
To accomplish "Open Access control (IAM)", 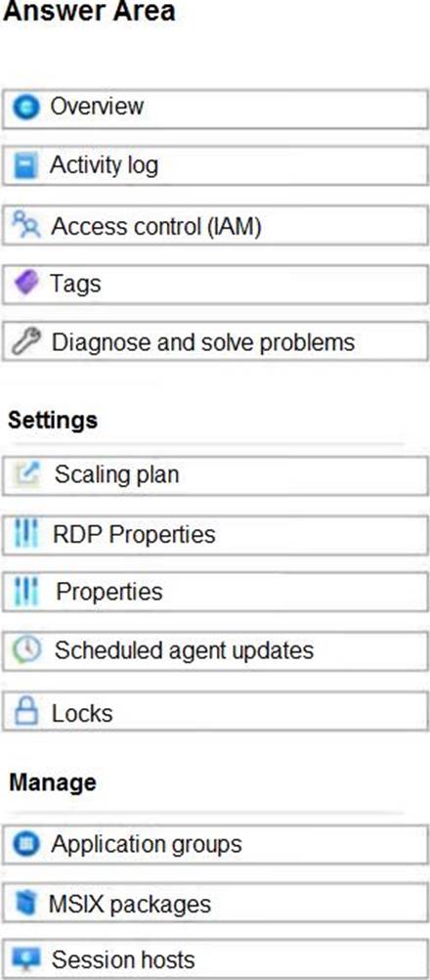I will click(x=215, y=226).
